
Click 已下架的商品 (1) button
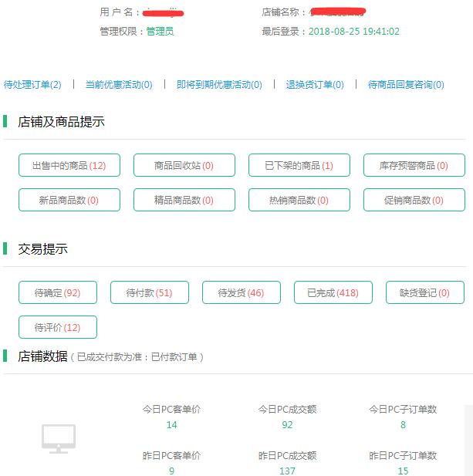tap(299, 165)
